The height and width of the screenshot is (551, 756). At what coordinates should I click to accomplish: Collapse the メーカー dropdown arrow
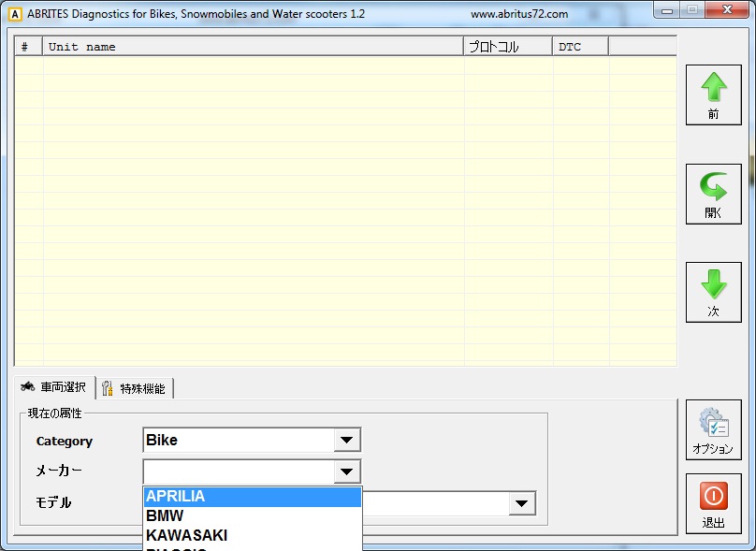tap(347, 471)
